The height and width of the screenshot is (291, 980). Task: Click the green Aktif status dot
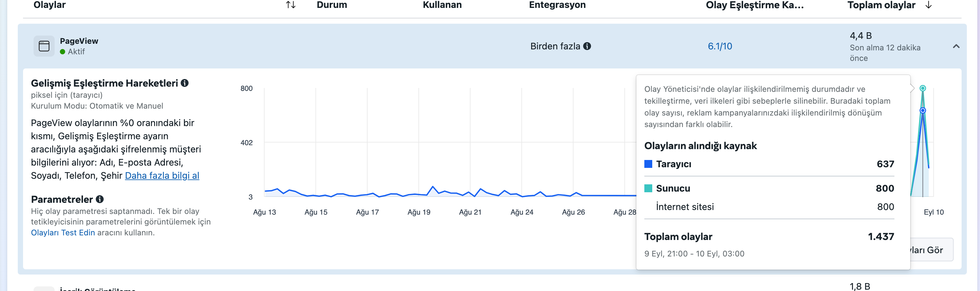point(63,52)
